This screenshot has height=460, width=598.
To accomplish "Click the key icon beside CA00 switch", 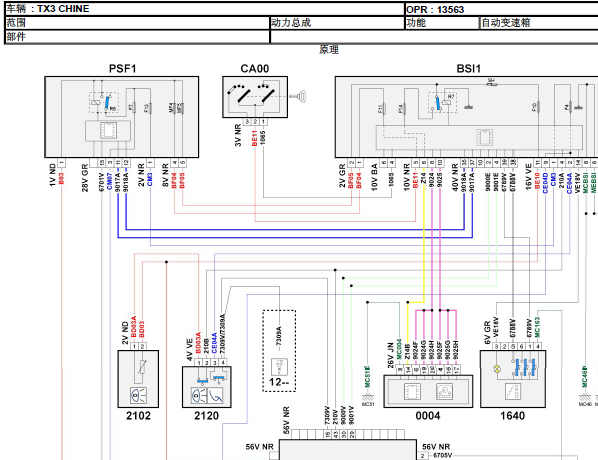I will click(298, 96).
